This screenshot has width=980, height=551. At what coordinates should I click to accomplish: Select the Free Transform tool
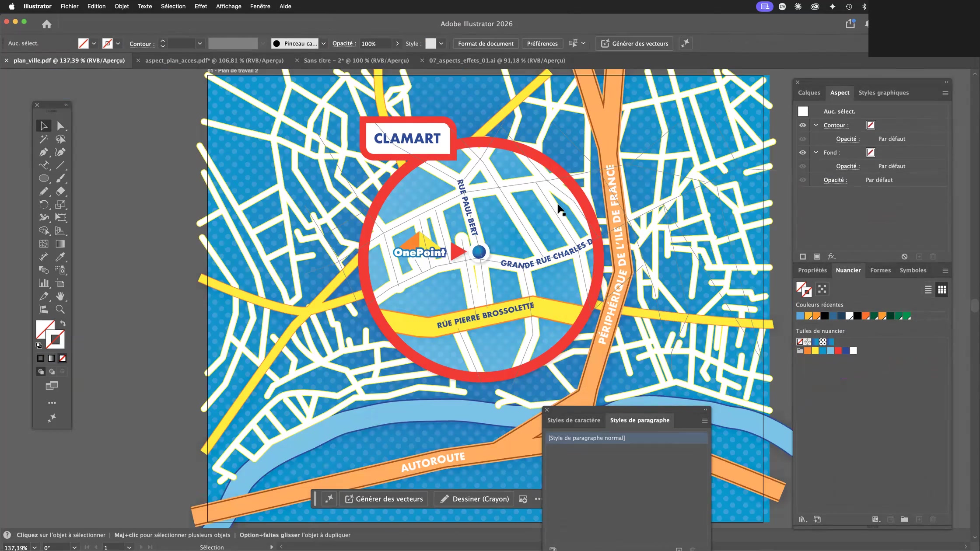tap(60, 217)
